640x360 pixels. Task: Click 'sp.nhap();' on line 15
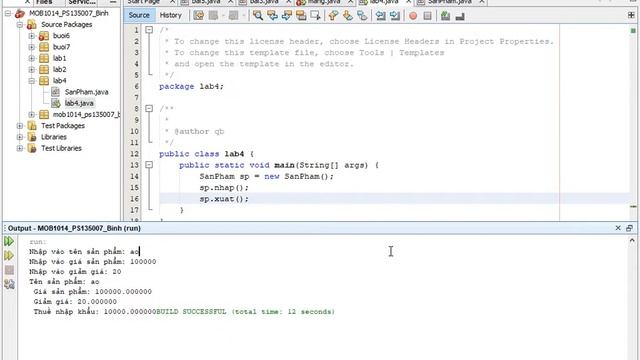click(224, 188)
